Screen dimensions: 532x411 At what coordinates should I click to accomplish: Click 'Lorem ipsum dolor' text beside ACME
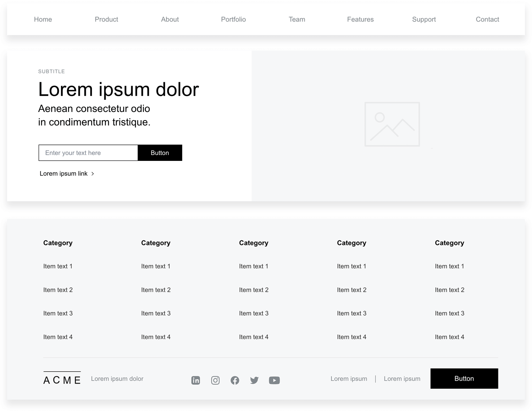pyautogui.click(x=117, y=379)
